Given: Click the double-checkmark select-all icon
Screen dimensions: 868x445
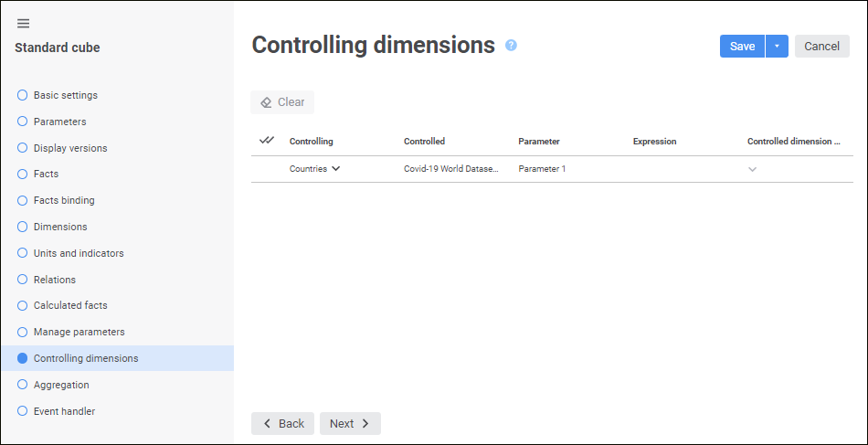Looking at the screenshot, I should [267, 141].
